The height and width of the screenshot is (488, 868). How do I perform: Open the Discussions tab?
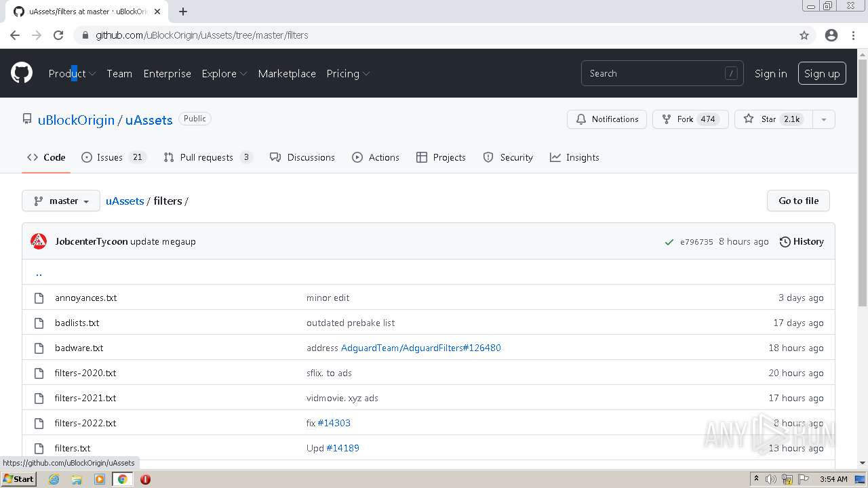[x=302, y=157]
